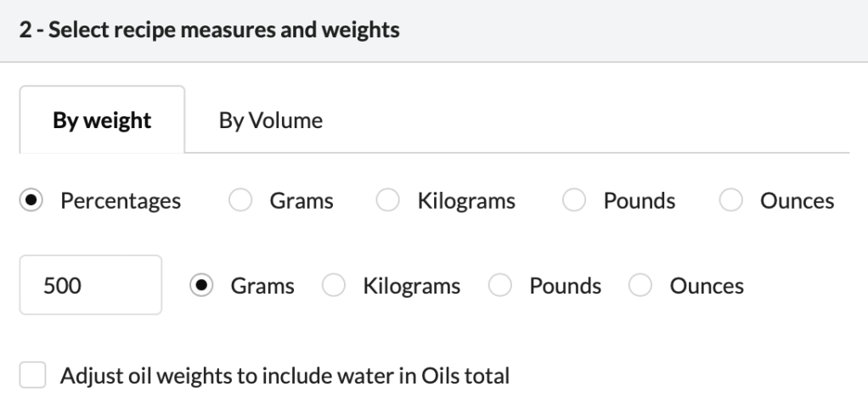The width and height of the screenshot is (868, 409).
Task: Choose Grams radio in the Percentages row
Action: click(x=241, y=201)
